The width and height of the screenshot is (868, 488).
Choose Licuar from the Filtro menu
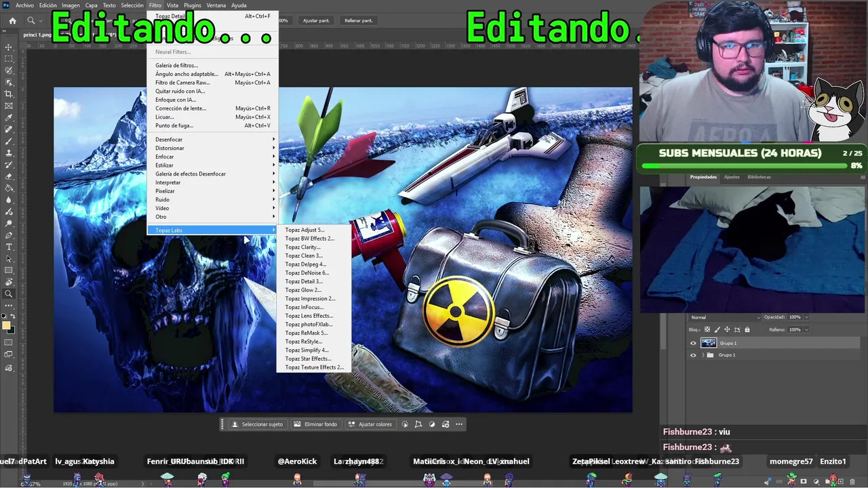212,117
